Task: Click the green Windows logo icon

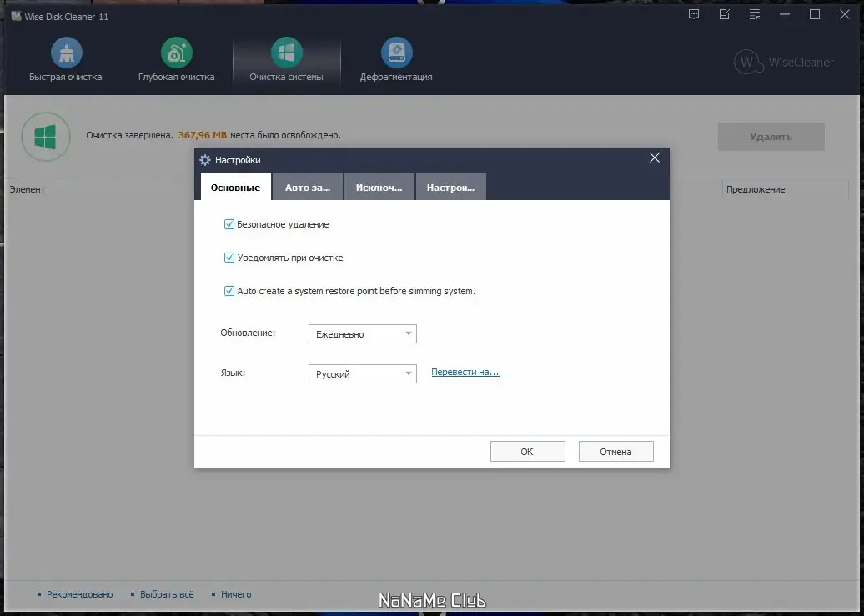Action: pos(46,137)
